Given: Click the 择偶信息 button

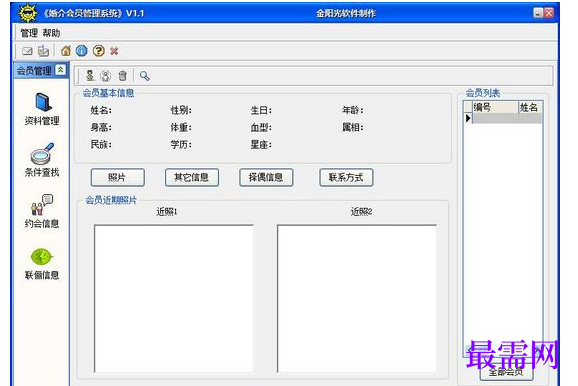Looking at the screenshot, I should (266, 178).
